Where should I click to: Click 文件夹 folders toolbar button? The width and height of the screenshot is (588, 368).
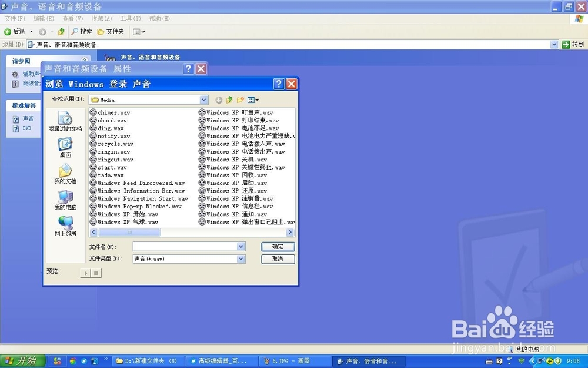pos(111,32)
